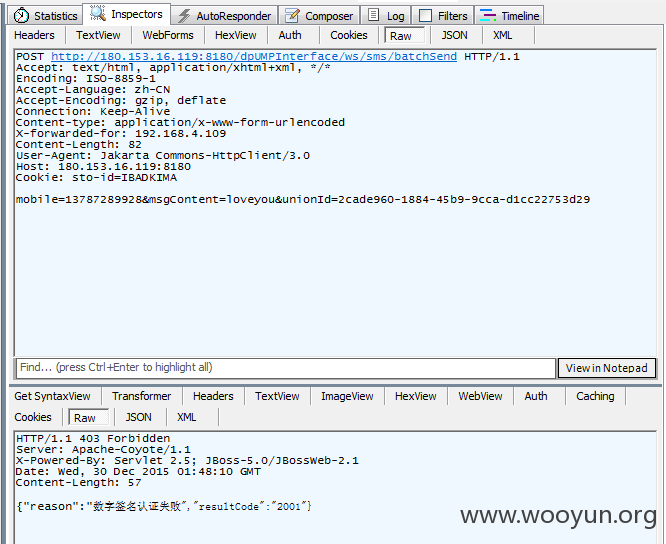Click the AutoResponder lightning bolt icon
Screen dimensions: 666x544
coord(184,16)
